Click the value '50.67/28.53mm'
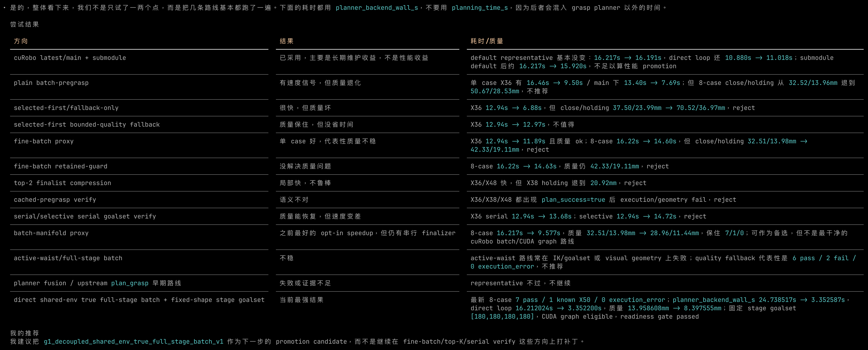 click(495, 91)
